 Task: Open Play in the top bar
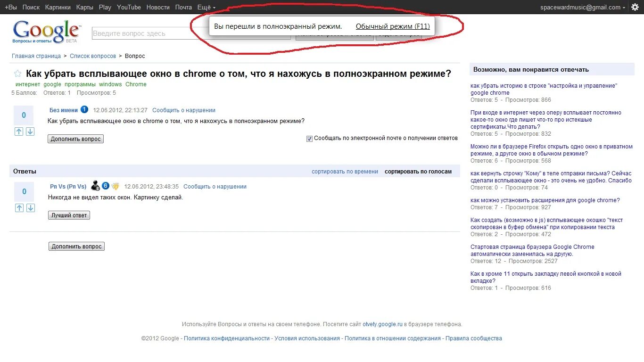tap(105, 7)
